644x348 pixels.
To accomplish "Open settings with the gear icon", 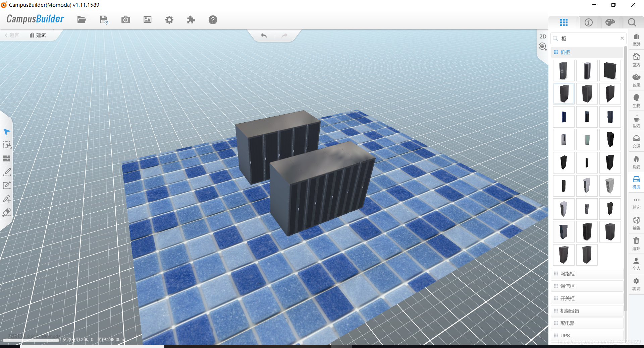I will [169, 20].
